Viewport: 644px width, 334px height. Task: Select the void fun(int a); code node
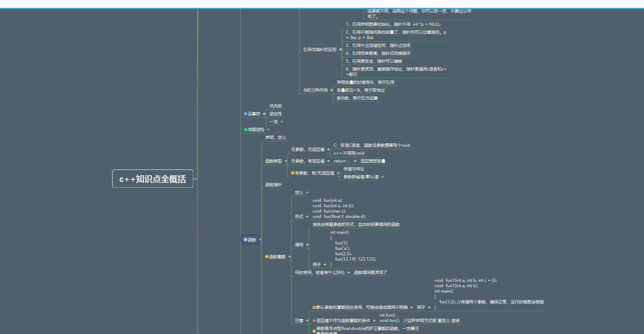coord(339,208)
